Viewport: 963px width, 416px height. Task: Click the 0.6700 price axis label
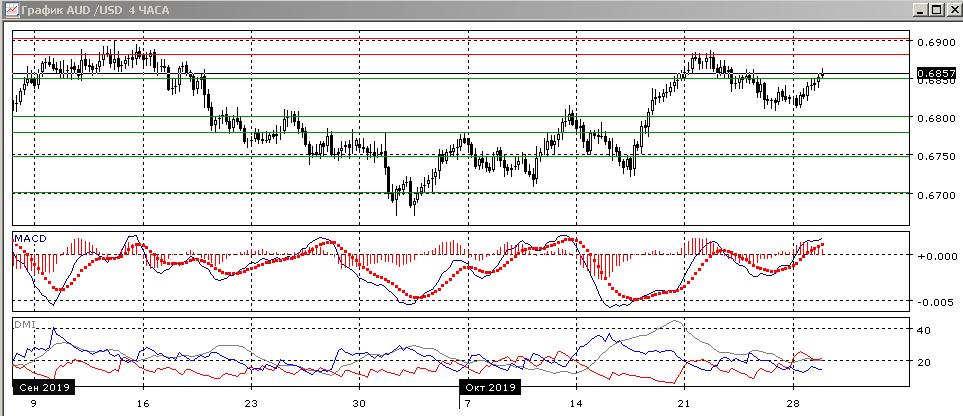[934, 195]
